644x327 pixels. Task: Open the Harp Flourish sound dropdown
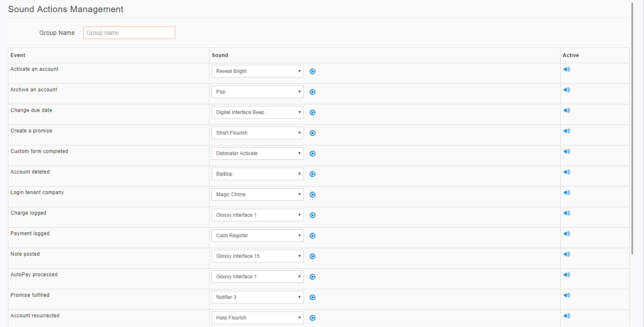[x=258, y=318]
